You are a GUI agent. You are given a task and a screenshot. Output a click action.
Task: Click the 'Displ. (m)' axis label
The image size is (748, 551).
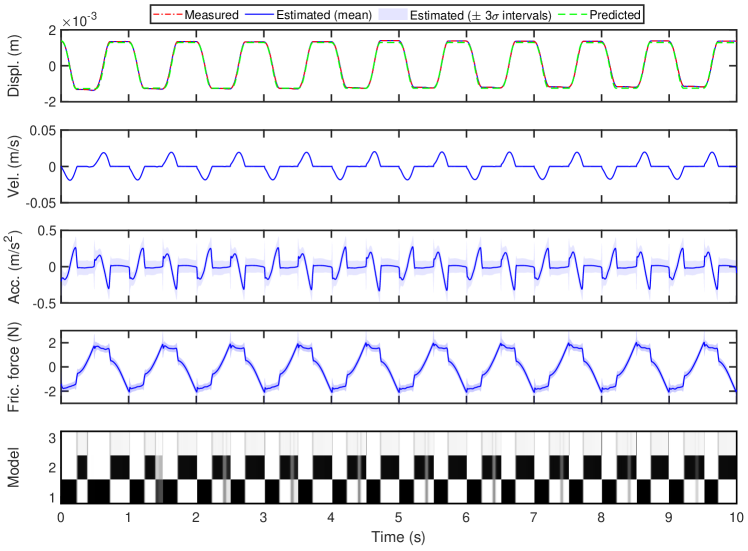[14, 66]
